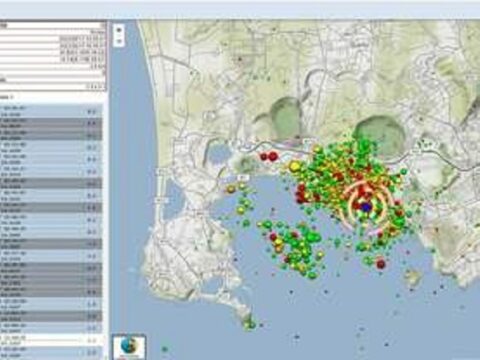Select the small red marker left of the large one
The image size is (480, 360).
pos(264,156)
